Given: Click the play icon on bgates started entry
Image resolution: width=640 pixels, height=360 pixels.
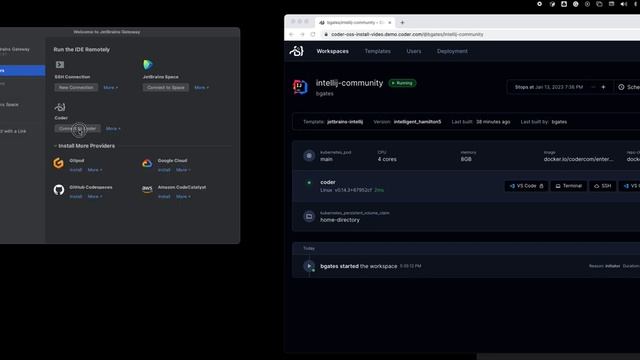Looking at the screenshot, I should pyautogui.click(x=309, y=266).
